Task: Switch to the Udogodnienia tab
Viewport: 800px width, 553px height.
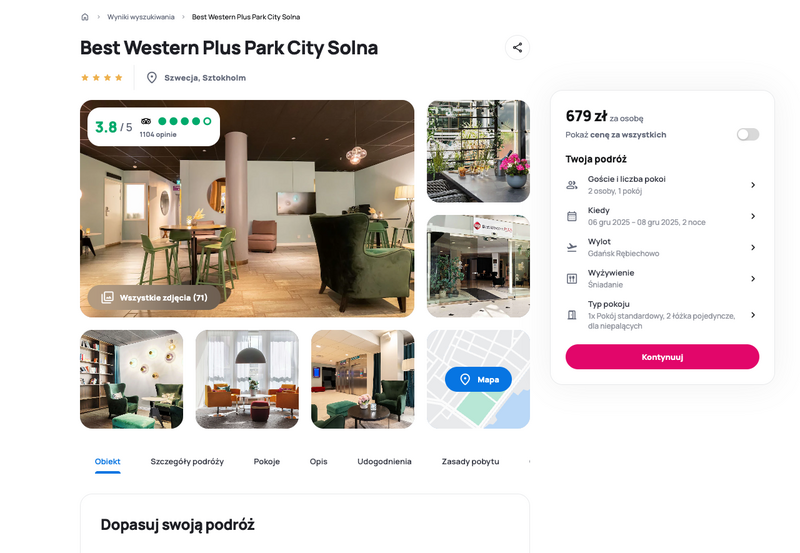Action: [384, 461]
